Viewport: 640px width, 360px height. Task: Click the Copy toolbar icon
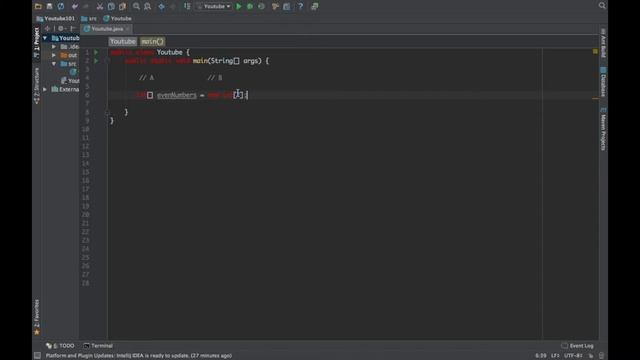(111, 7)
